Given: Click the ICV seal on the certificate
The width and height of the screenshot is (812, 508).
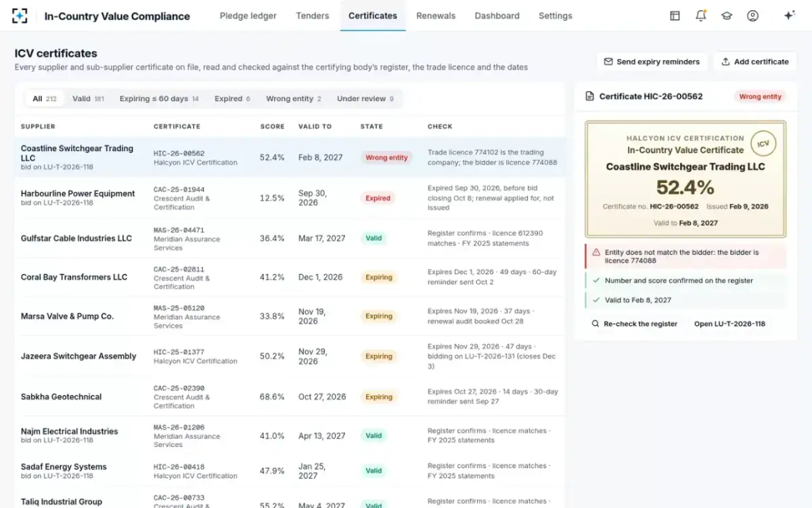Looking at the screenshot, I should [x=763, y=144].
